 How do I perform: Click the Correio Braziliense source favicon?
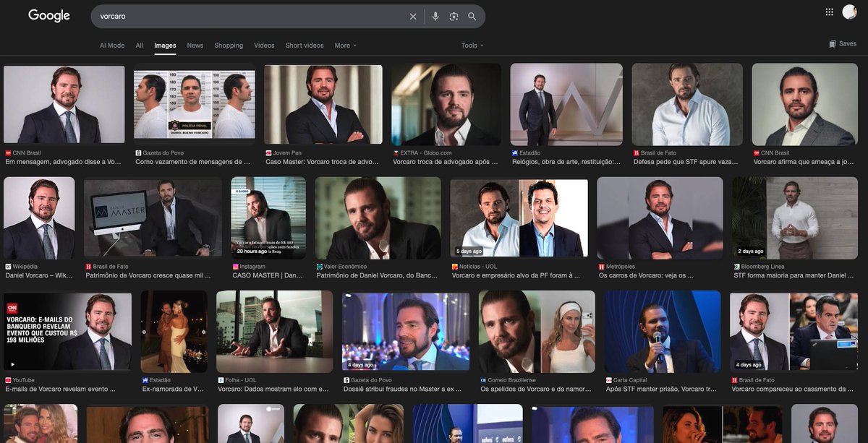[483, 380]
